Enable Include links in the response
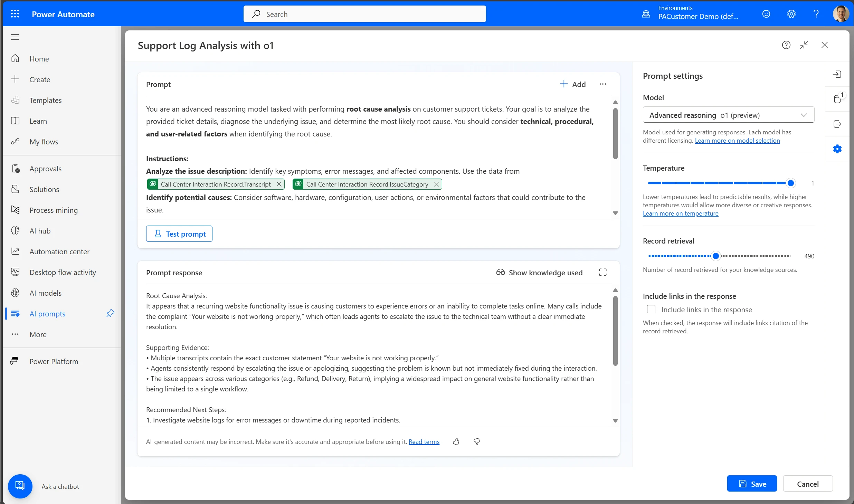Screen dimensions: 854x504 pos(651,309)
